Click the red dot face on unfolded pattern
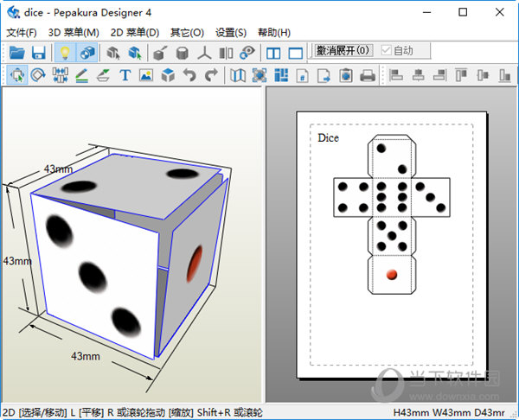Viewport: 519px width, 420px height. coord(391,274)
